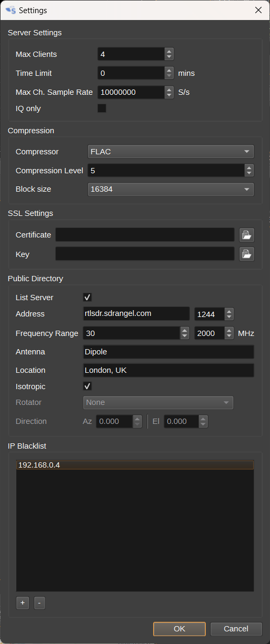This screenshot has width=270, height=644.
Task: Click the Compression Level field
Action: coord(166,171)
